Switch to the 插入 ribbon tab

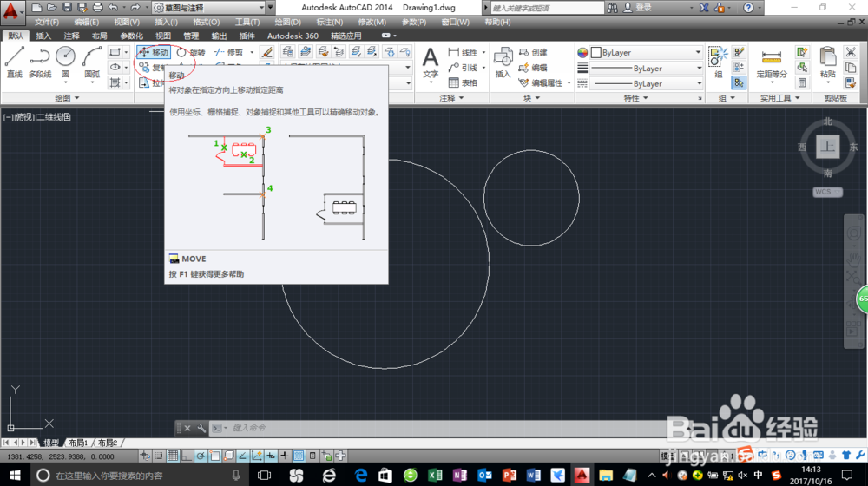(43, 36)
